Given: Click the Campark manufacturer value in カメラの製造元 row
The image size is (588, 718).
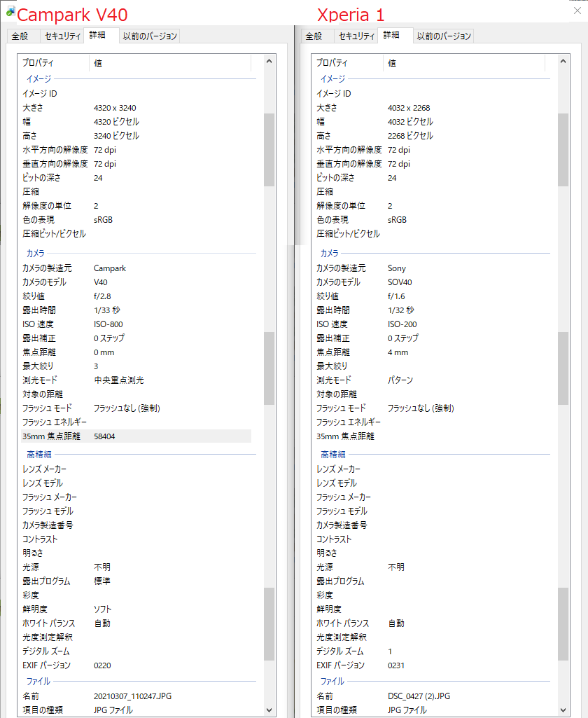Looking at the screenshot, I should [x=110, y=268].
